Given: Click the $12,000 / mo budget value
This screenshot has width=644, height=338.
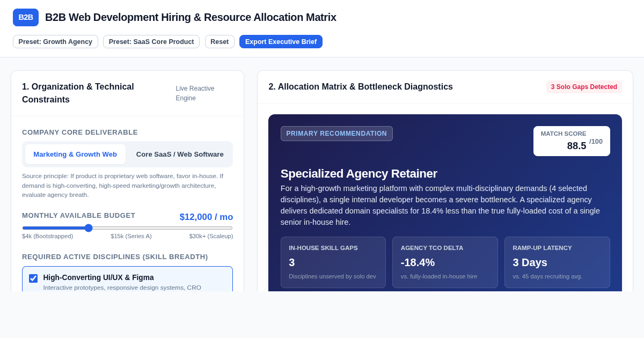Looking at the screenshot, I should (x=206, y=217).
